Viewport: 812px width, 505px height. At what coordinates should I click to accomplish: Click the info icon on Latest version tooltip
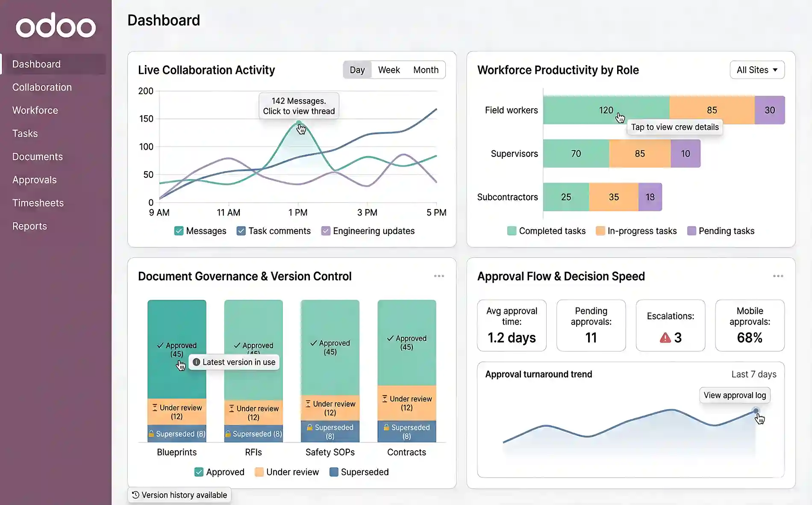pos(197,362)
